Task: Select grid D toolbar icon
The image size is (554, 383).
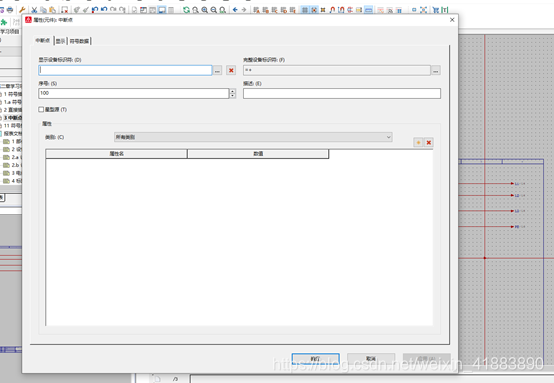Action: (x=283, y=10)
